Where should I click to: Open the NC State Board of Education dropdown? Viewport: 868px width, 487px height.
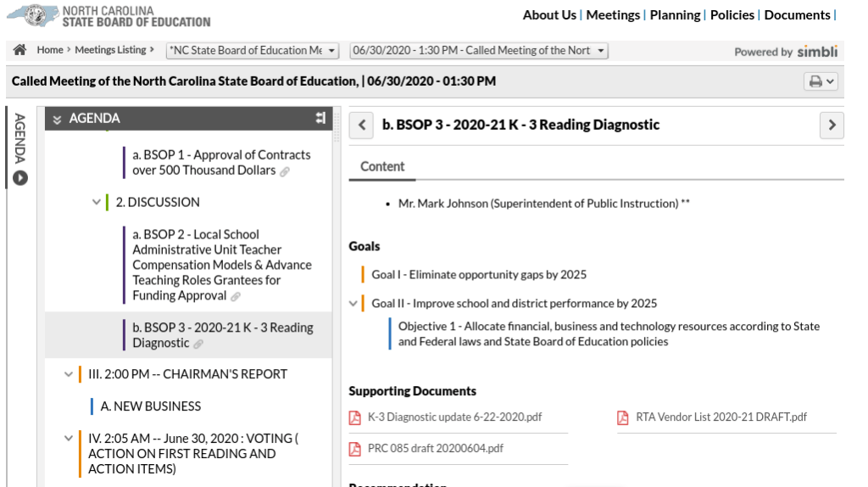point(253,51)
